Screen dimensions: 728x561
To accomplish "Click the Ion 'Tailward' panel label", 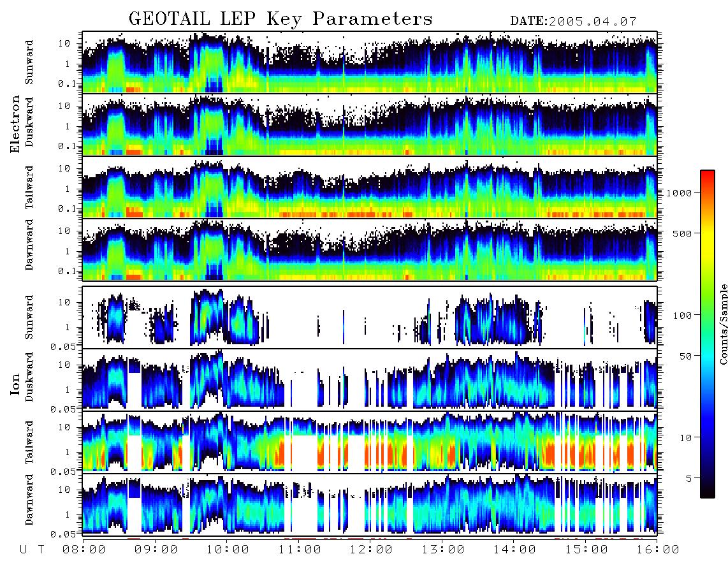I will [29, 442].
